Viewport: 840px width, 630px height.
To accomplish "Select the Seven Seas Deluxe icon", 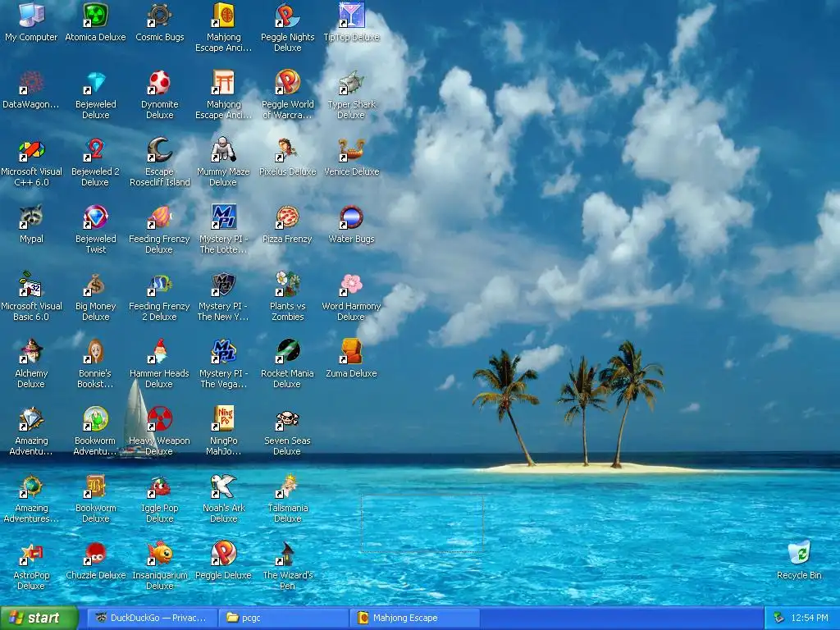I will point(288,419).
